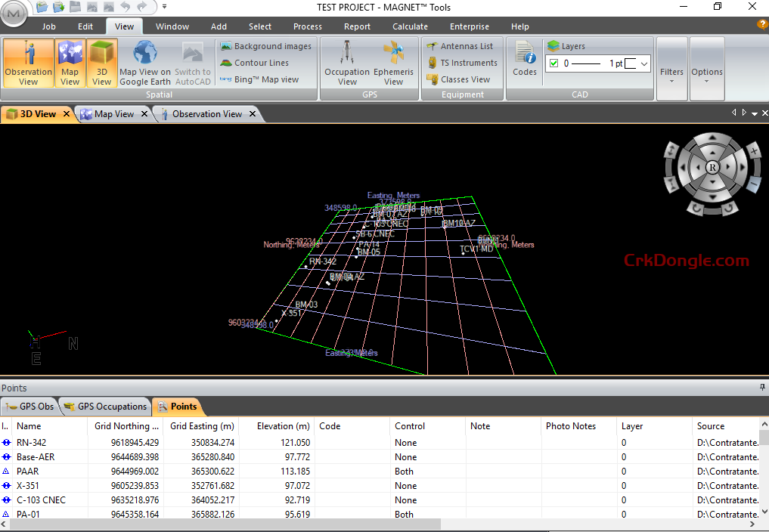Expand the Filters dropdown
Screen dimensions: 769x532
[671, 68]
